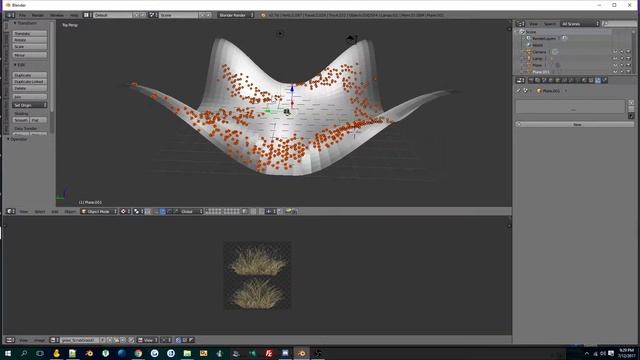Open the World properties tab

tap(551, 80)
